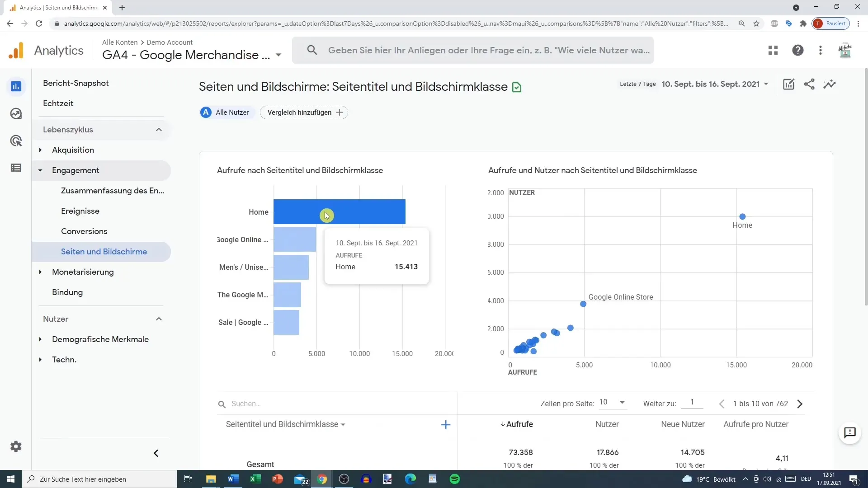868x488 pixels.
Task: Click the Google Online Store scatter point
Action: 583,304
